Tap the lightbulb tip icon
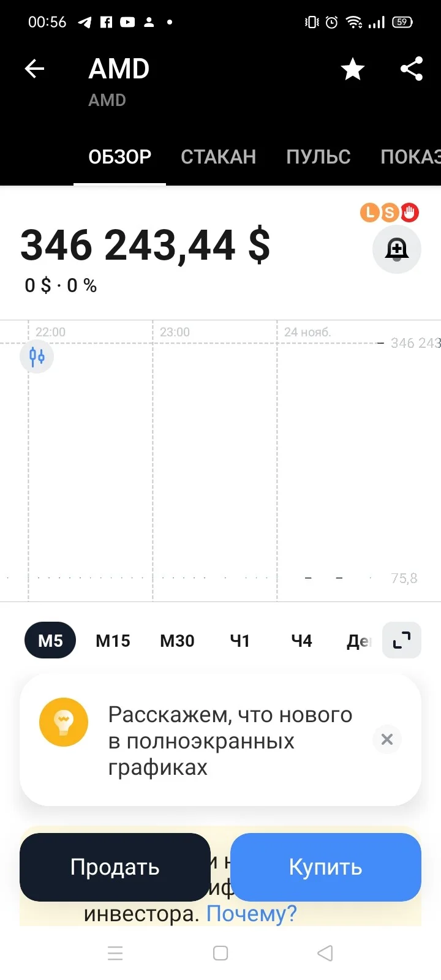The width and height of the screenshot is (441, 980). [64, 722]
